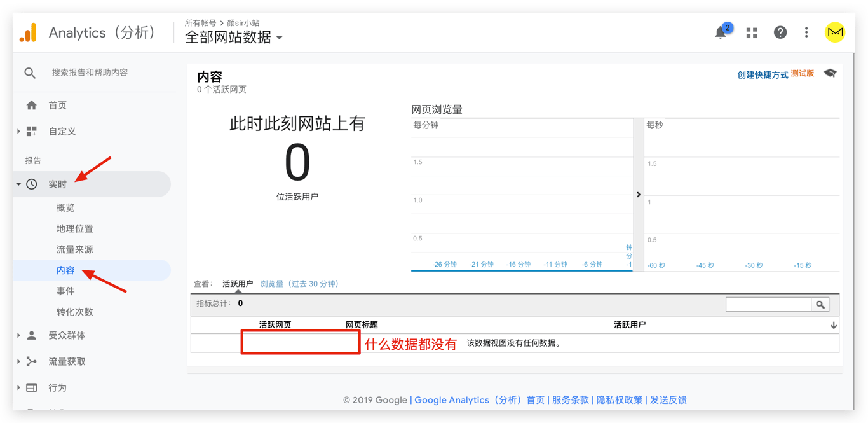Select 内容 under 实时
Screen dimensions: 868x423
[x=65, y=270]
